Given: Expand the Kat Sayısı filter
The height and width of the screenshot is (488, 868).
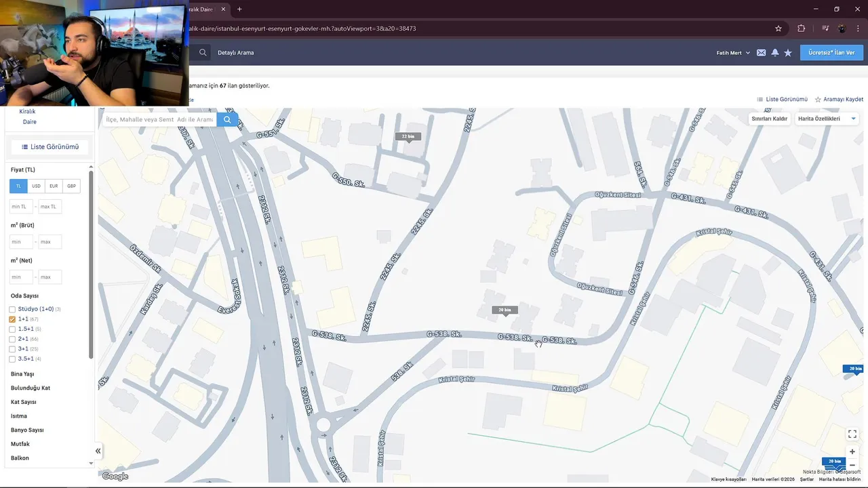Looking at the screenshot, I should [24, 402].
